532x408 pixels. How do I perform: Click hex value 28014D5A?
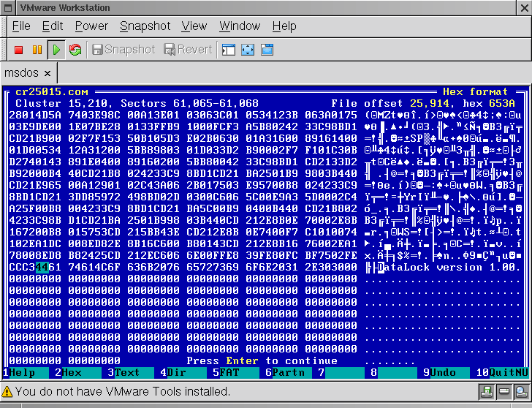tap(35, 115)
